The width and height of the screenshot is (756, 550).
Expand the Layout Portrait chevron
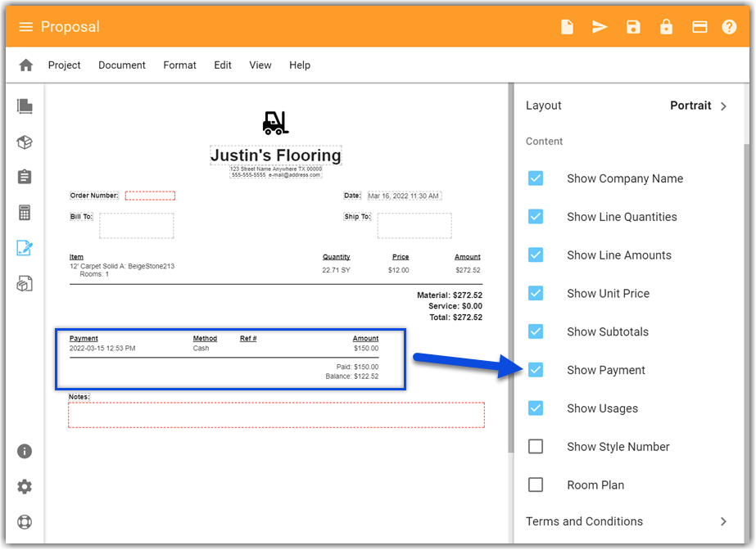click(x=723, y=106)
